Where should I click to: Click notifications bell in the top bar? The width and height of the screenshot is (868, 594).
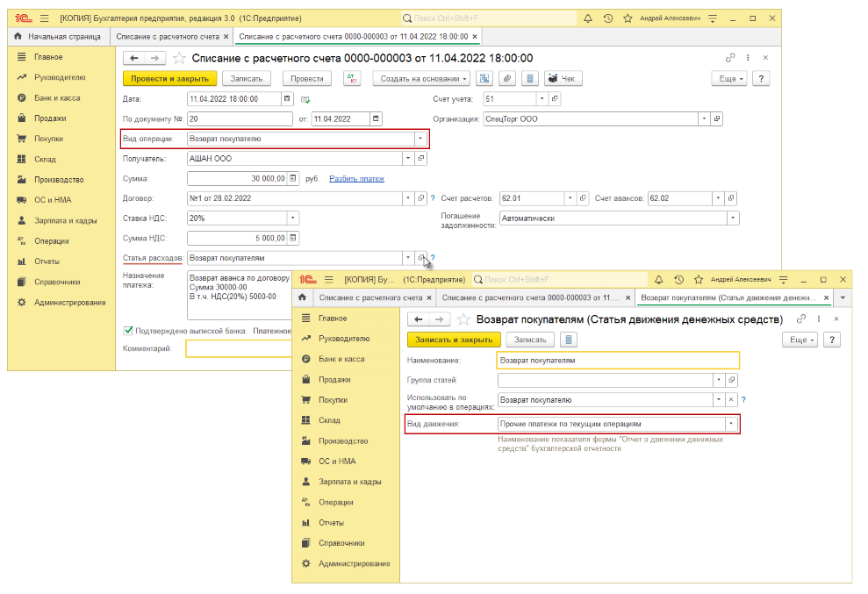pos(587,18)
